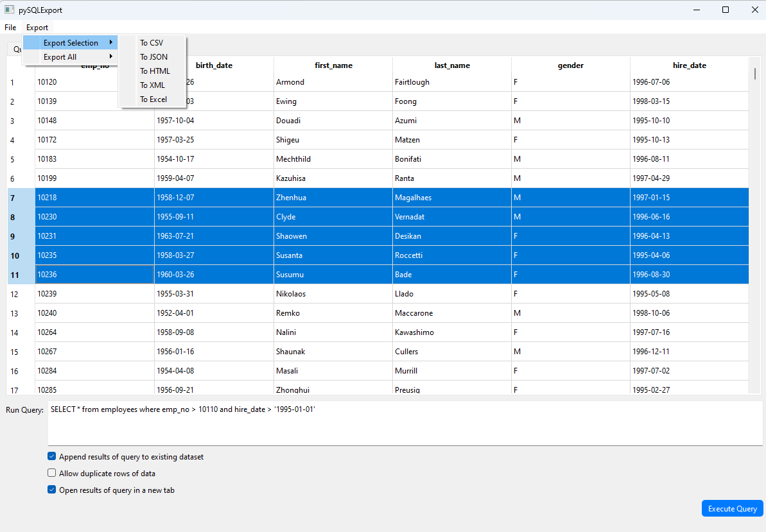The width and height of the screenshot is (766, 532).
Task: Select Export Selection submenu entry
Action: click(x=71, y=43)
